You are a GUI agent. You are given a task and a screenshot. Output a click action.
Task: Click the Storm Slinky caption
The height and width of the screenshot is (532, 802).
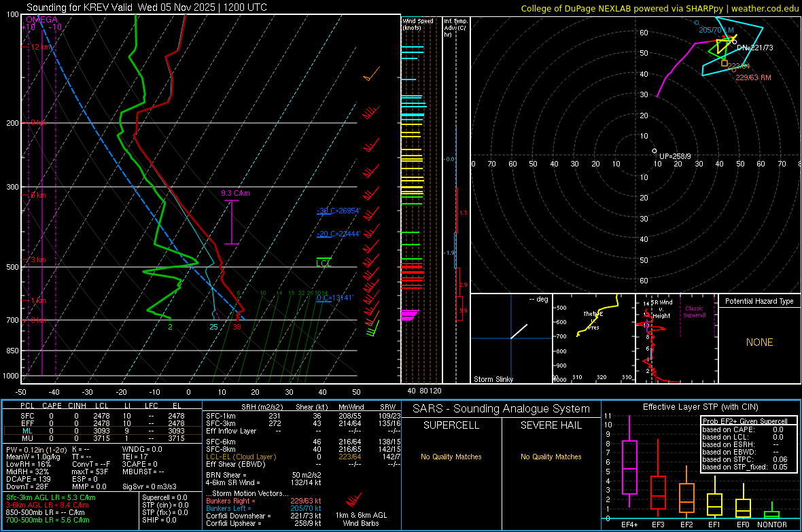click(493, 379)
